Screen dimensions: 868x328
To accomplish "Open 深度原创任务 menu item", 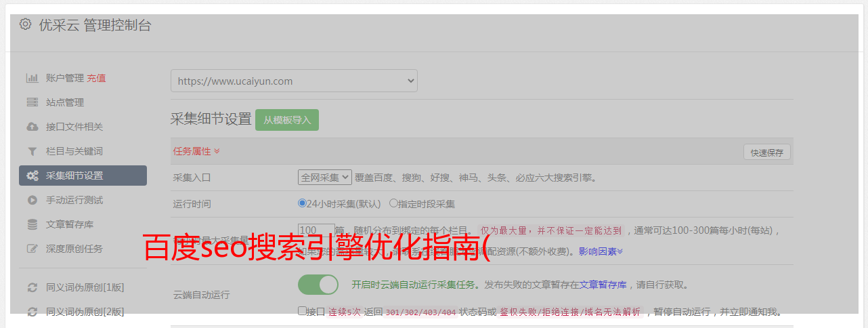I will click(74, 249).
